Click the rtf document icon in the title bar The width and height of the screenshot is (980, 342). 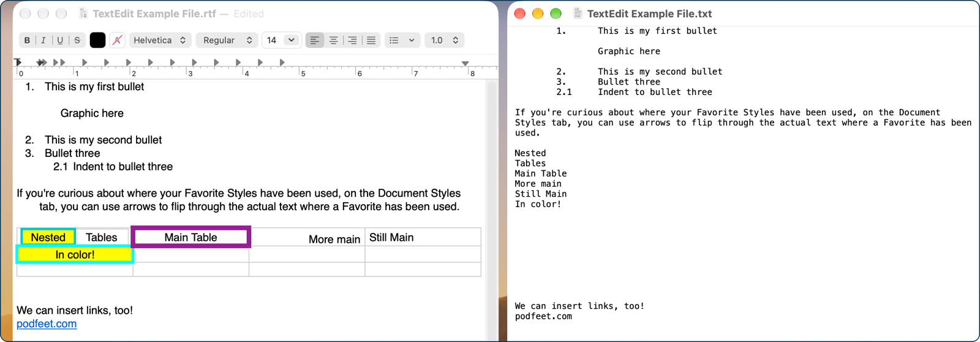coord(83,13)
